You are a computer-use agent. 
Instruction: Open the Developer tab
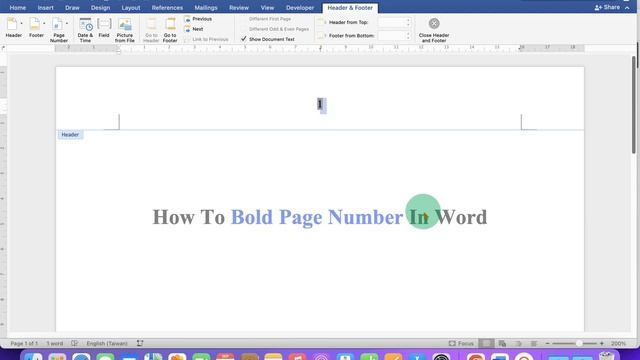click(300, 8)
